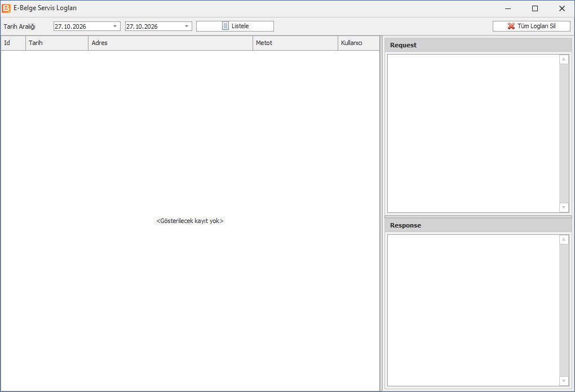
Task: Click the Request panel scroll down arrow
Action: click(x=564, y=207)
